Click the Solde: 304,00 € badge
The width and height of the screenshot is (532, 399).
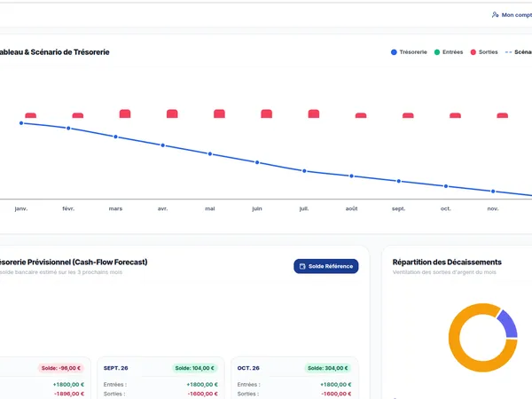coord(328,368)
